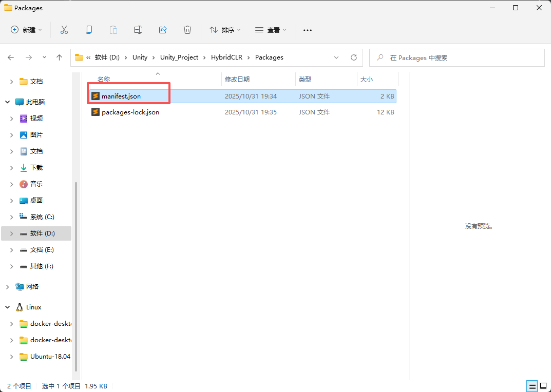Collapse the 此电脑 tree node
This screenshot has width=551, height=392.
(7, 102)
